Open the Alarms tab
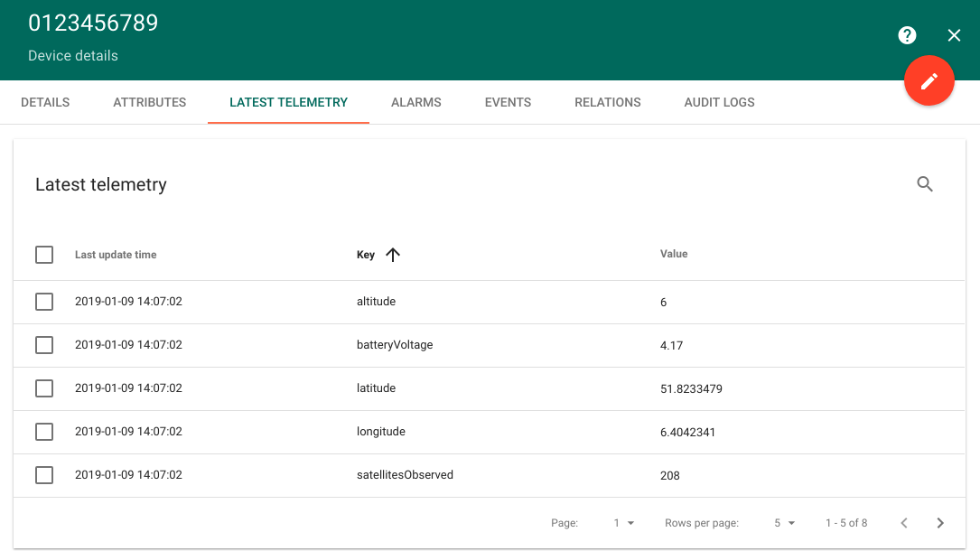Screen dimensions: 980x551 click(x=415, y=102)
